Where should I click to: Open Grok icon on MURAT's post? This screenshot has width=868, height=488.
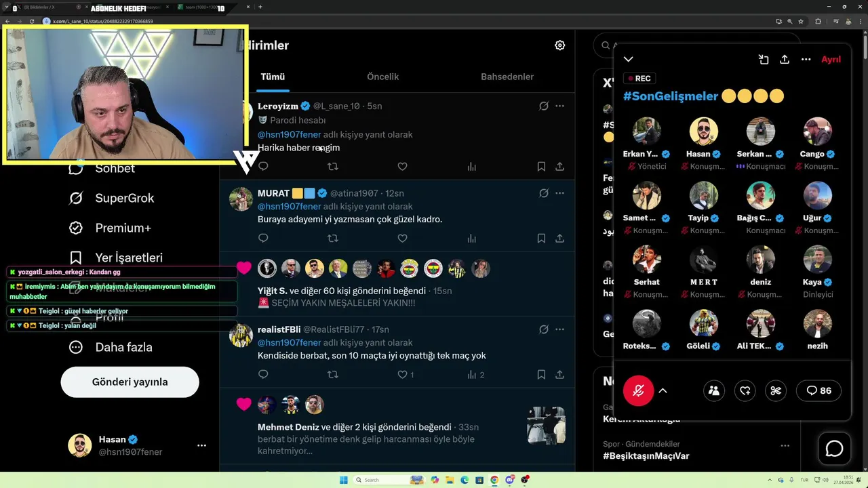pyautogui.click(x=543, y=193)
